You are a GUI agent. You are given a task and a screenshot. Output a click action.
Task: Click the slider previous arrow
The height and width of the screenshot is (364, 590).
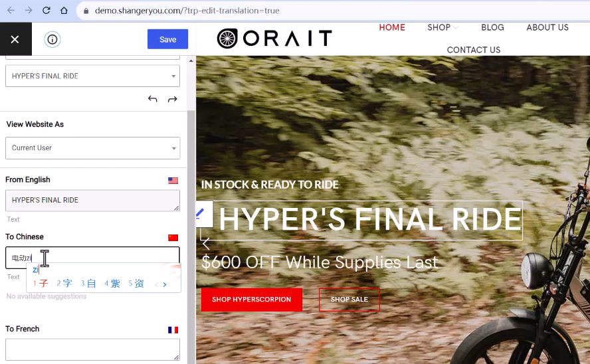pyautogui.click(x=206, y=244)
